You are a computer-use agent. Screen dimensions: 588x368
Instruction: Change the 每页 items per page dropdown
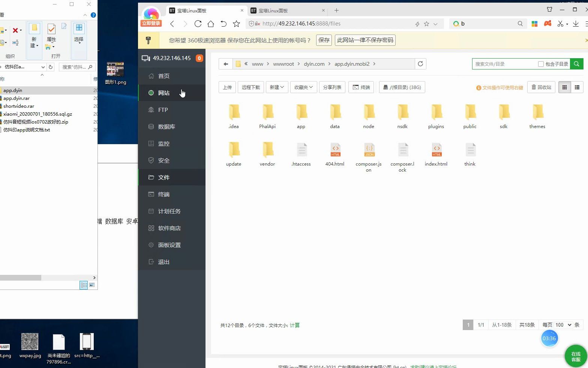coord(563,325)
